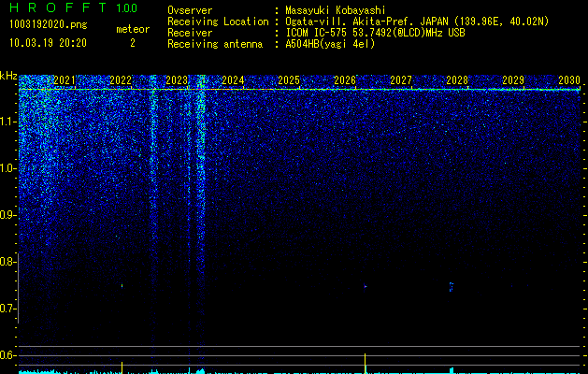Click the timestamp 10.03.19 20:20

pos(48,43)
